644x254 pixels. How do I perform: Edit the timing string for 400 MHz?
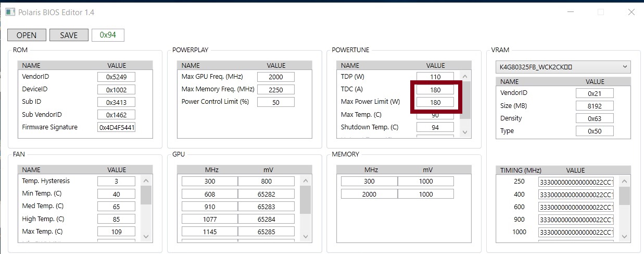(576, 195)
